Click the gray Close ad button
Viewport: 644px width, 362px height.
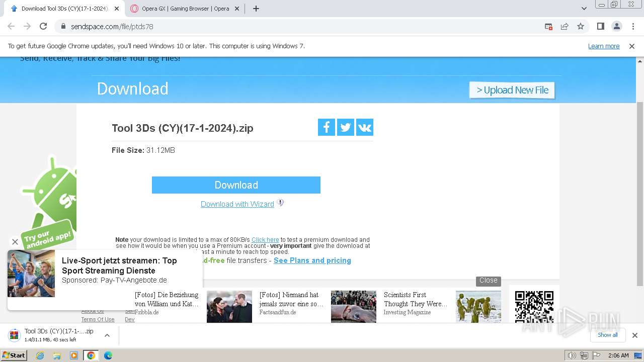tap(488, 281)
